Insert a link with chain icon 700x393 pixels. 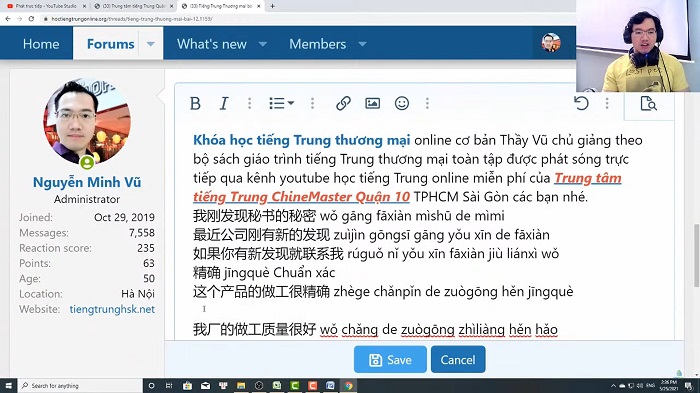[x=343, y=104]
